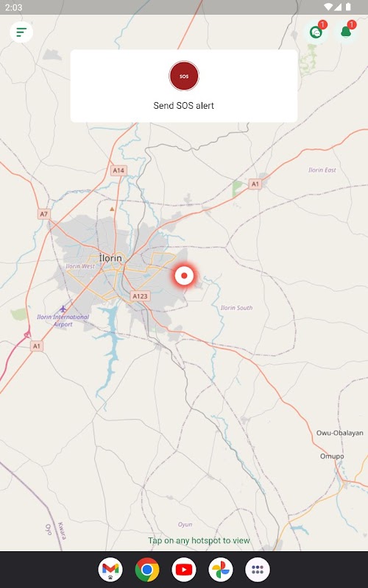Select the red location hotspot marker
The width and height of the screenshot is (368, 588).
pyautogui.click(x=184, y=276)
